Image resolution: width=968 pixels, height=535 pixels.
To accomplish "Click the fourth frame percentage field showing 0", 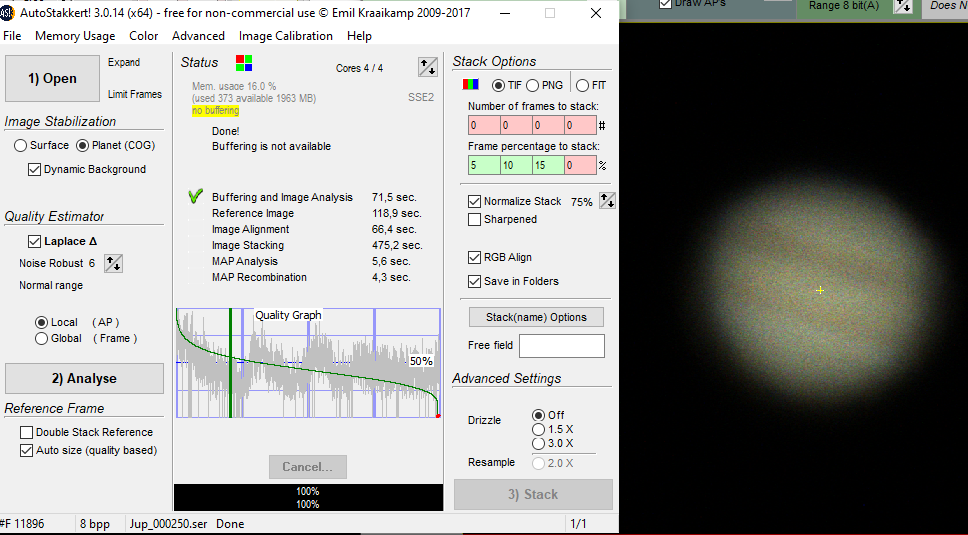I will pos(580,165).
